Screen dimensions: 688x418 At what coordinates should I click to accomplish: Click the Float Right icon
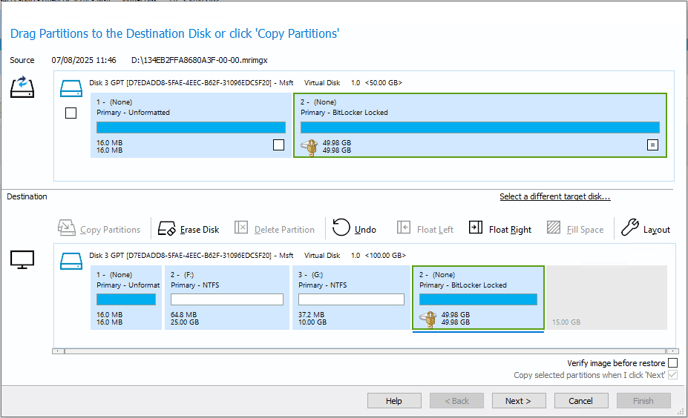click(x=476, y=227)
